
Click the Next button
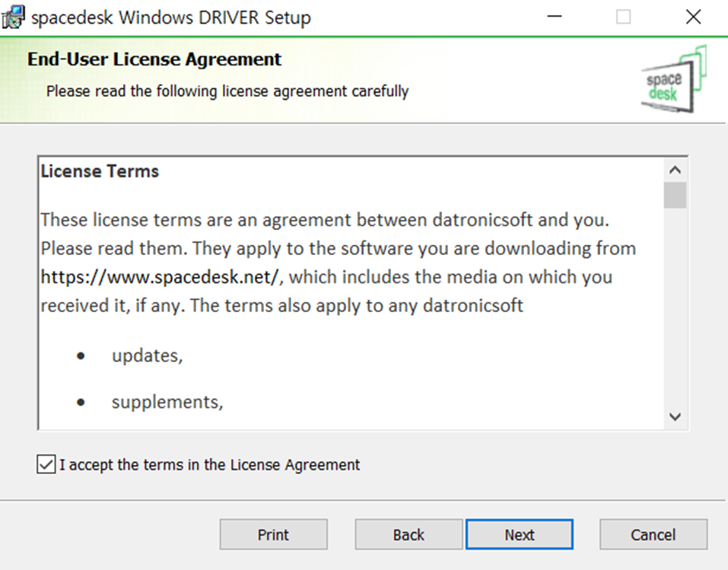(x=520, y=535)
